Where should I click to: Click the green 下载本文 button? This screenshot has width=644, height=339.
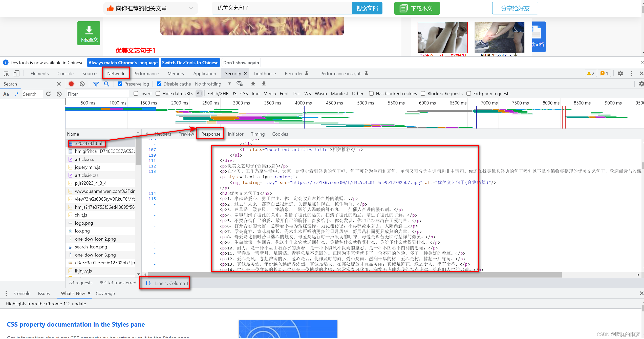417,8
